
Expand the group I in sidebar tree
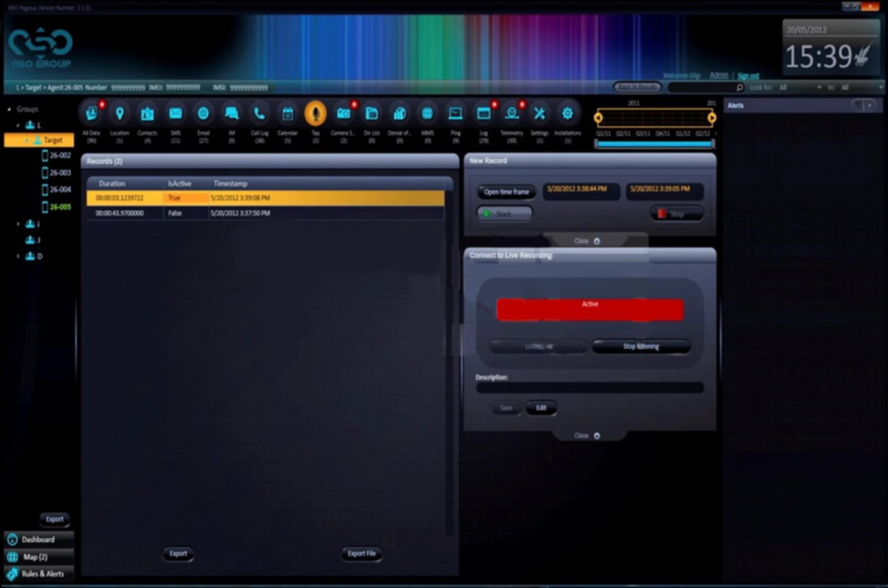(x=18, y=223)
